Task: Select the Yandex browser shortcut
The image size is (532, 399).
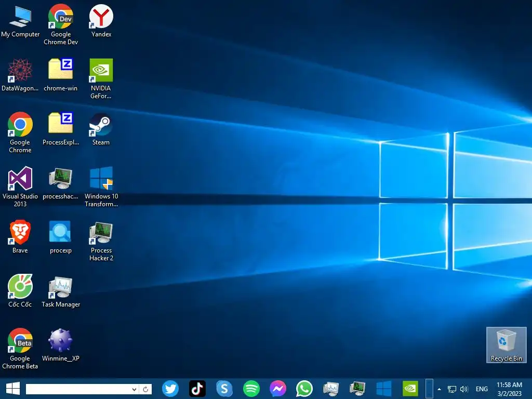Action: [101, 21]
